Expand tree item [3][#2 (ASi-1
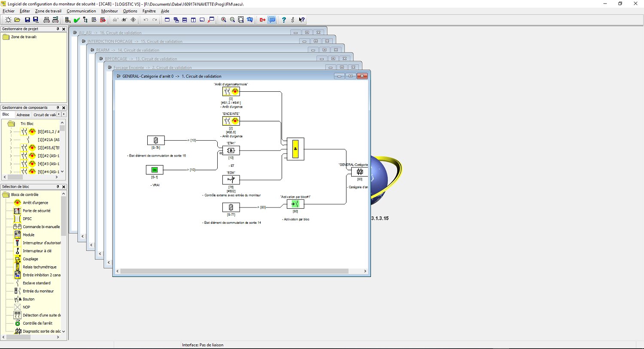This screenshot has width=644, height=349. click(x=11, y=156)
